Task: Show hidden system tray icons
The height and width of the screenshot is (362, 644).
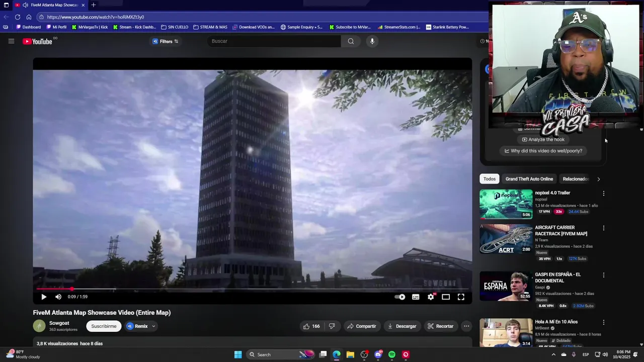Action: (553, 354)
